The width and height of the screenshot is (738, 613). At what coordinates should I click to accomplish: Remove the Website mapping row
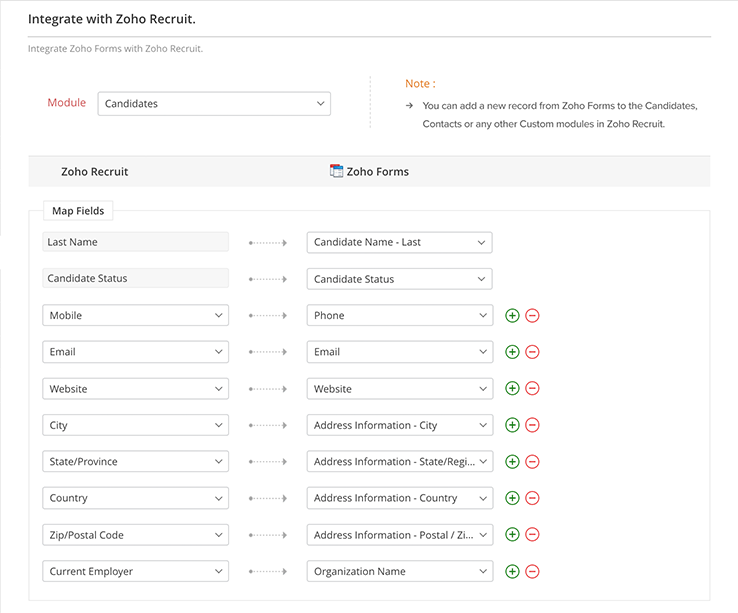tap(532, 388)
